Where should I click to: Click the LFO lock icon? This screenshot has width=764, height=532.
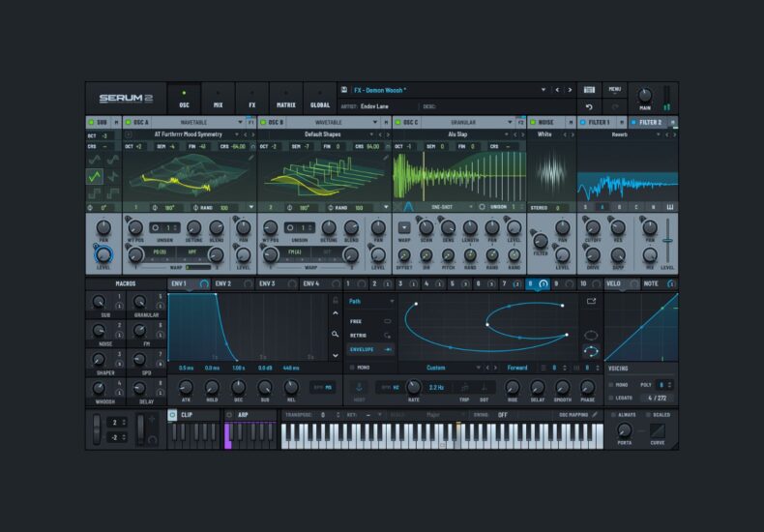(x=335, y=301)
